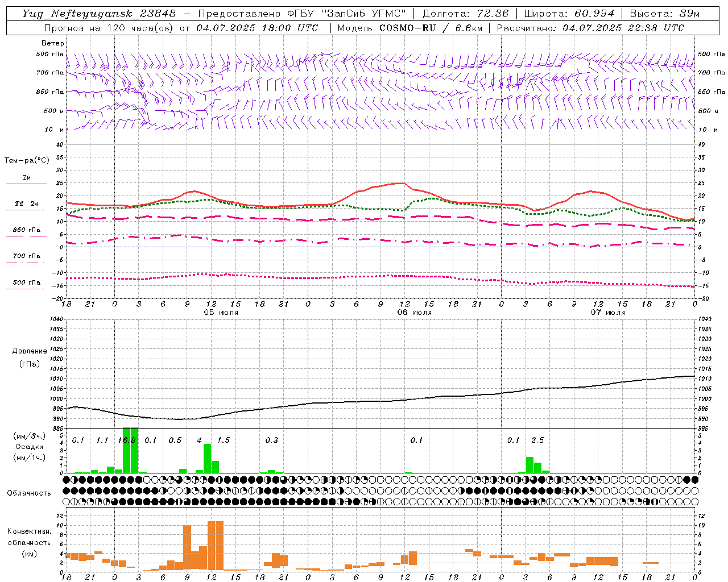Click the Ветер panel label
Viewport: 728px width, 582px height.
pos(53,43)
